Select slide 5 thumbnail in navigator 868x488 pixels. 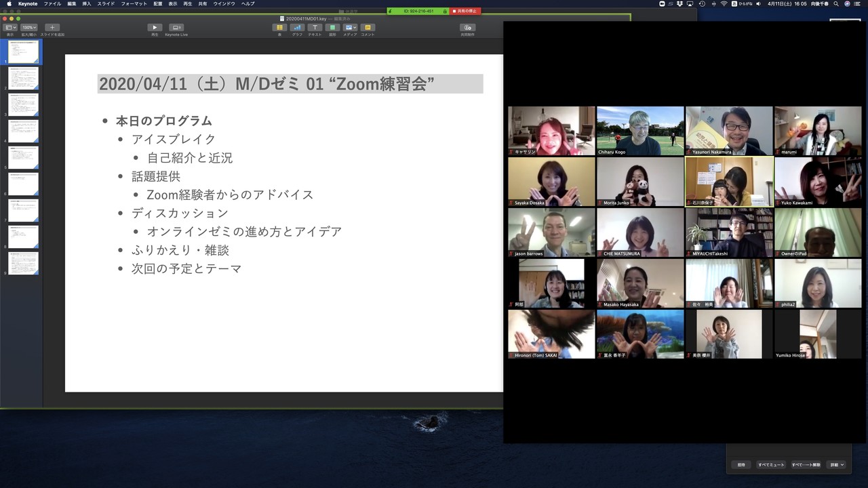pyautogui.click(x=23, y=157)
